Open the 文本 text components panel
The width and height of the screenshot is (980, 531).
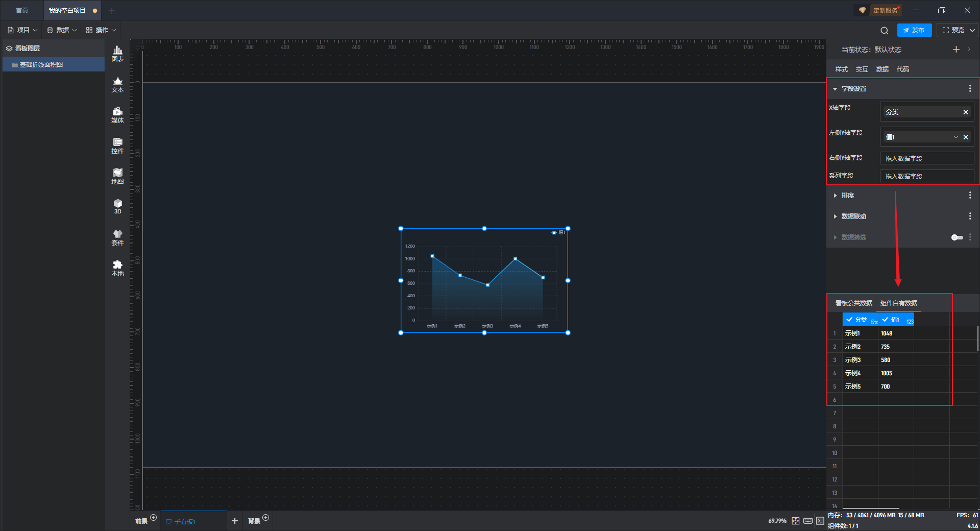(x=117, y=84)
